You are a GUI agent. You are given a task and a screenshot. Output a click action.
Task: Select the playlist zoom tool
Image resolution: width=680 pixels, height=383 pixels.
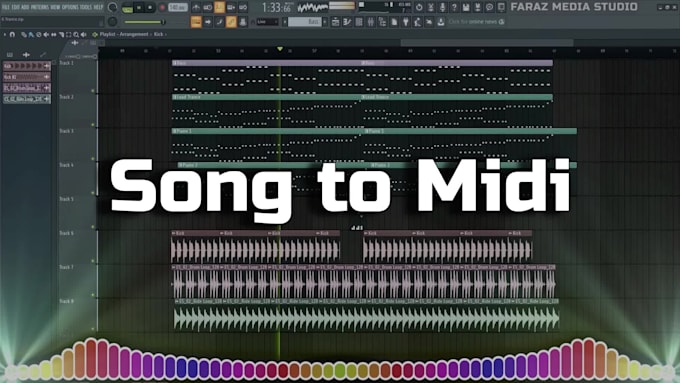pos(76,34)
